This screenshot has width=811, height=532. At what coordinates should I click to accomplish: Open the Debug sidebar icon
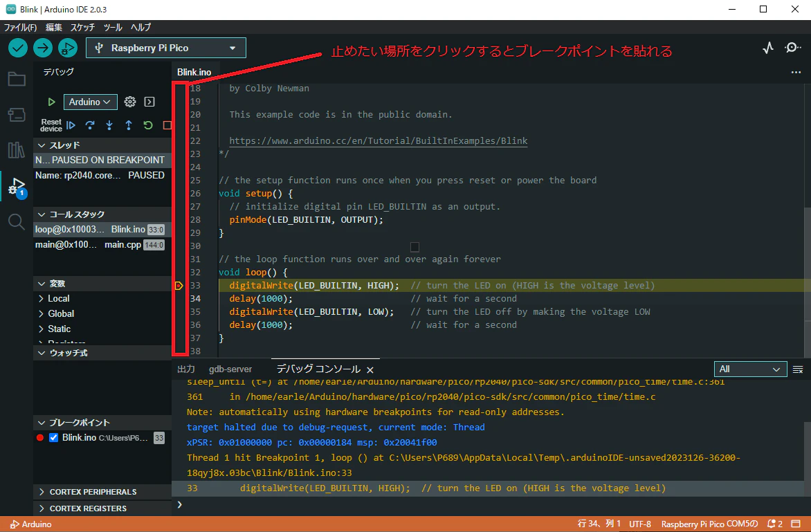point(17,187)
